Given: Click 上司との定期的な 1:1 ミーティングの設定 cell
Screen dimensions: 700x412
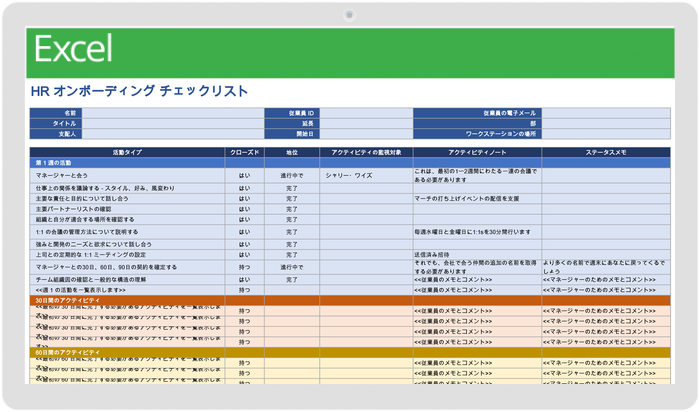Looking at the screenshot, I should point(127,255).
